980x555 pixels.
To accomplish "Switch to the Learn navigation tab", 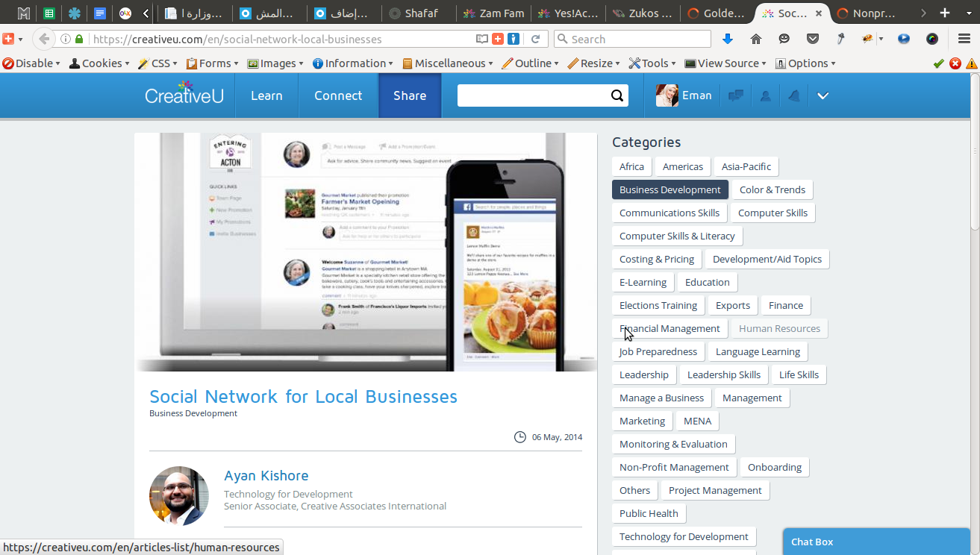I will click(x=266, y=95).
